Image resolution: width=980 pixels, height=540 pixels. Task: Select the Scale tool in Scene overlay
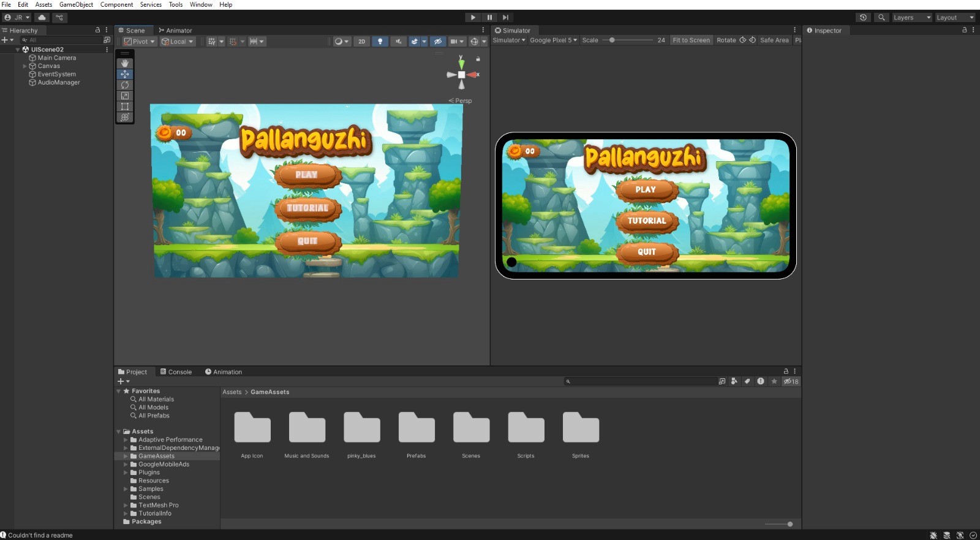coord(125,96)
